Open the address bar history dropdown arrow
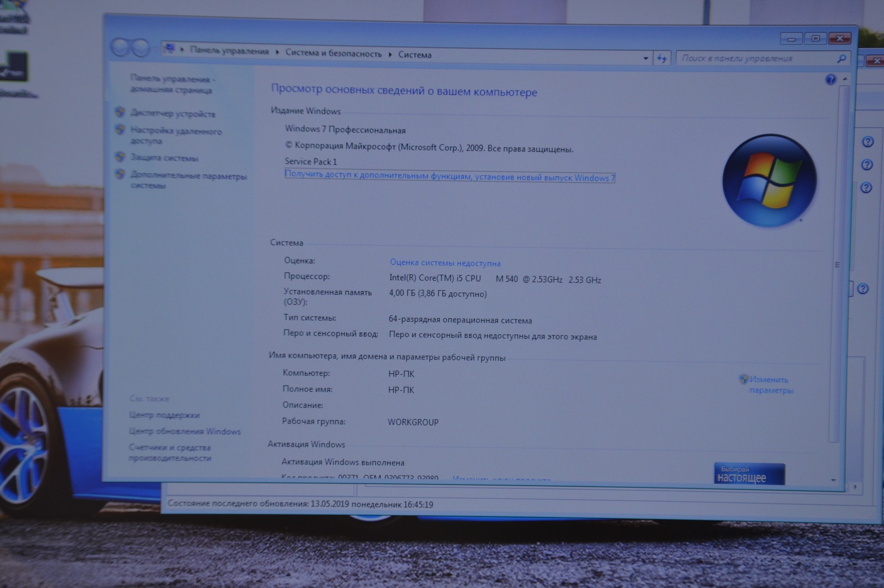Image resolution: width=884 pixels, height=588 pixels. click(x=646, y=58)
